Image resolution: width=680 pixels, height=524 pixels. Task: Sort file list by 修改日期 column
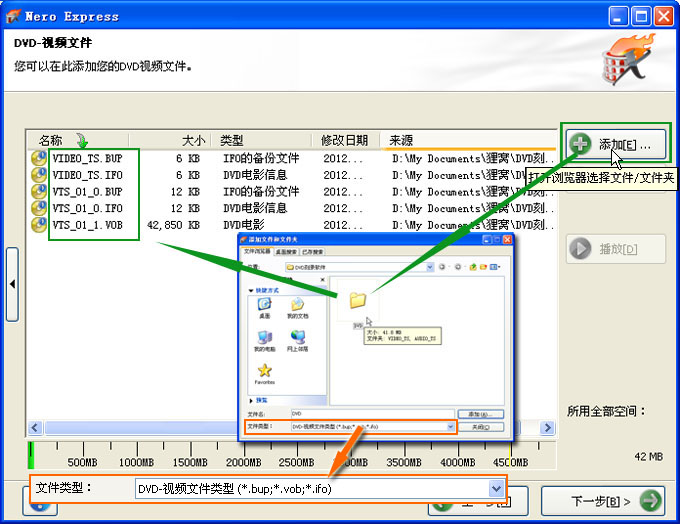click(346, 140)
